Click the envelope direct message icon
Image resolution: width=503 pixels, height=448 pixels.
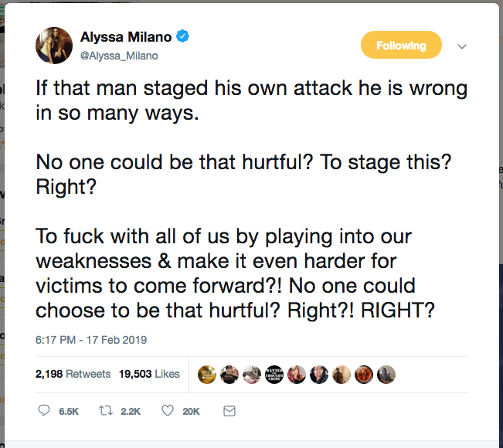coord(229,412)
